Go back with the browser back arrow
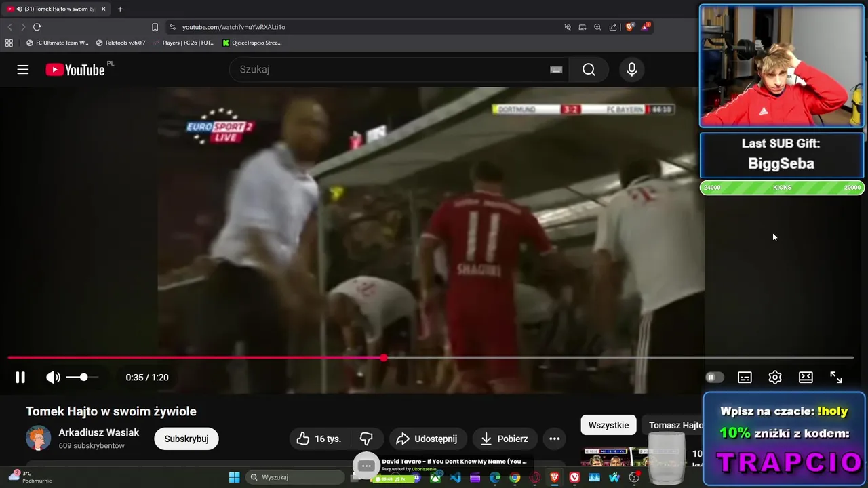The height and width of the screenshot is (488, 868). (x=9, y=27)
